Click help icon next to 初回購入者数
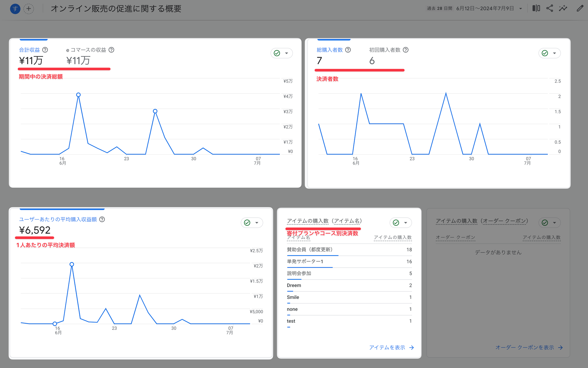The image size is (588, 368). coord(406,50)
